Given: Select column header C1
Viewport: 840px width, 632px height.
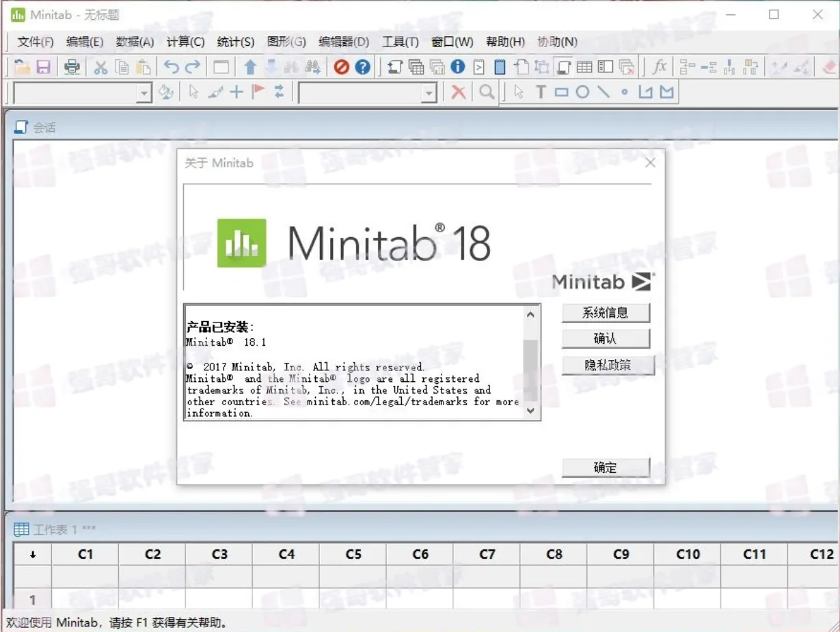Looking at the screenshot, I should [85, 554].
